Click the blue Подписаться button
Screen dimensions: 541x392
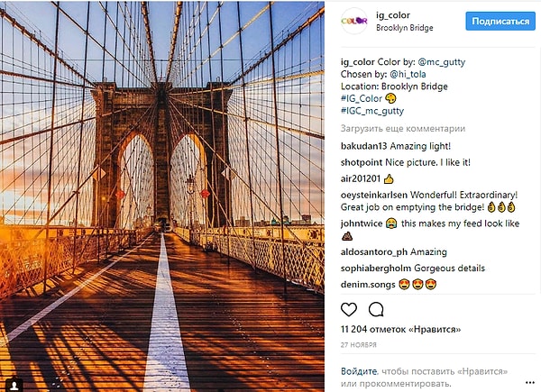coord(498,21)
